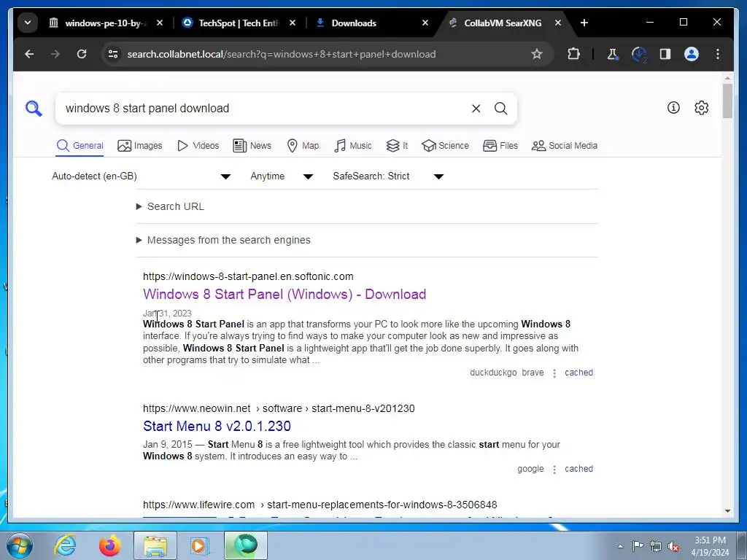Switch to Videos search category

[198, 146]
